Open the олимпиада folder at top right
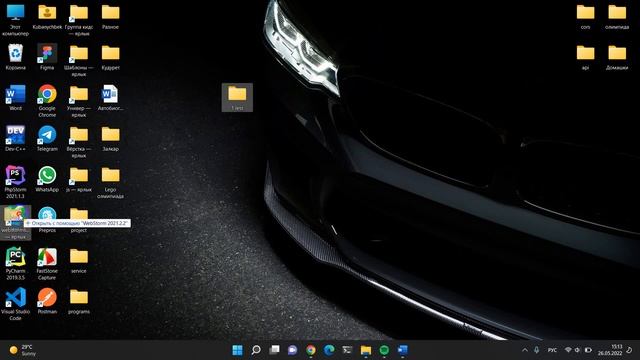The image size is (640, 360). pos(617,17)
